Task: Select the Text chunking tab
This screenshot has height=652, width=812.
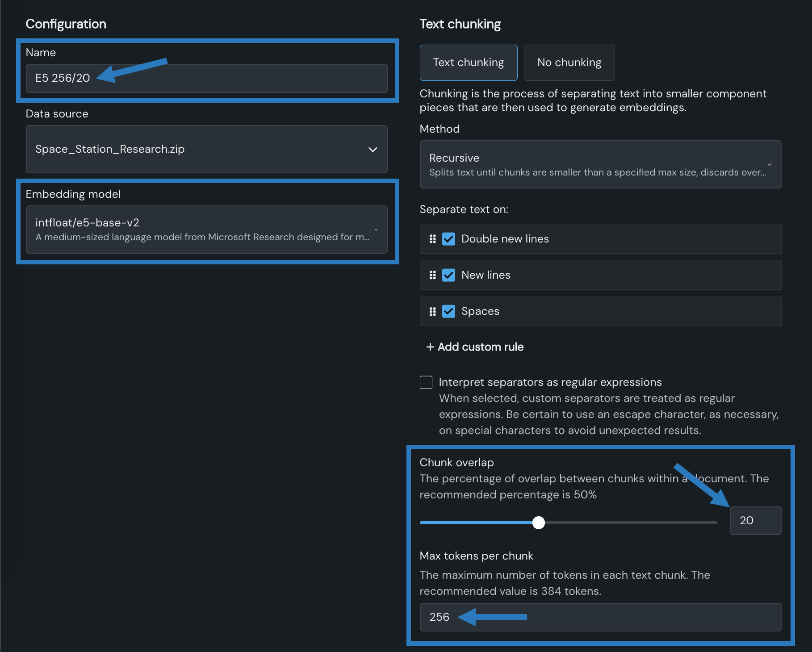Action: 468,63
